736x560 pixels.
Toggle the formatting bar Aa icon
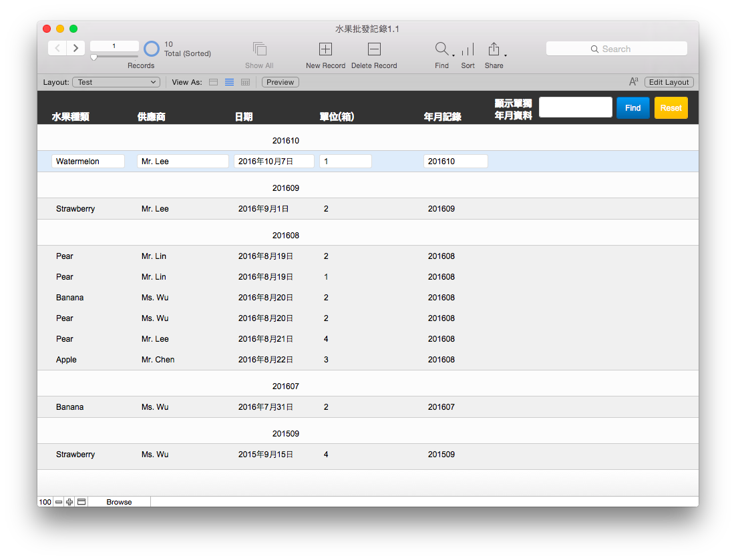click(633, 81)
